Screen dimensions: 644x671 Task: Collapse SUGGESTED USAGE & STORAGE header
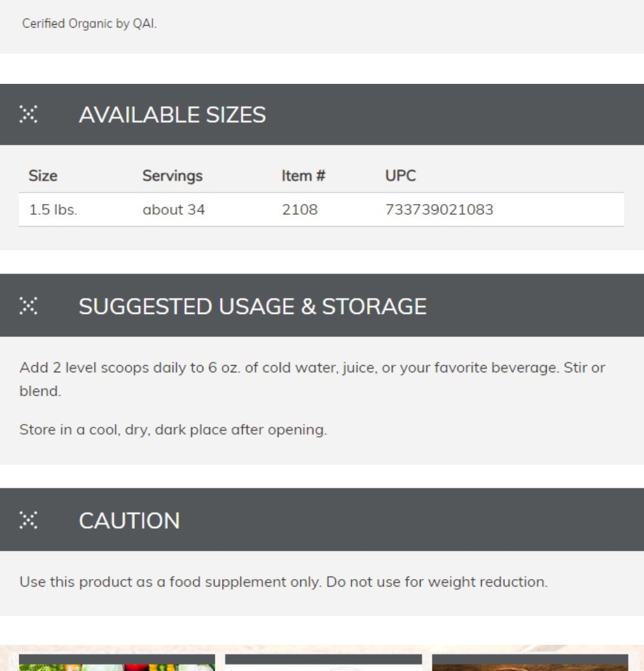[x=322, y=305]
